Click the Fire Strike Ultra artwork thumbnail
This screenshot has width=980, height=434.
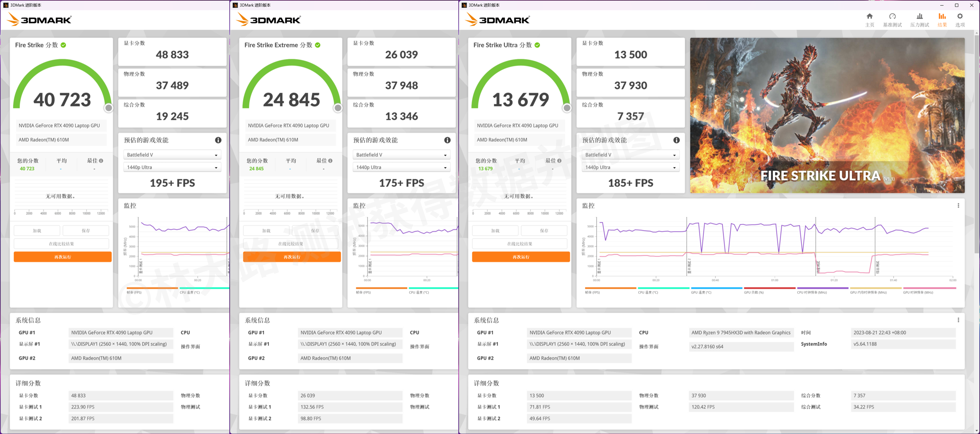pyautogui.click(x=827, y=115)
